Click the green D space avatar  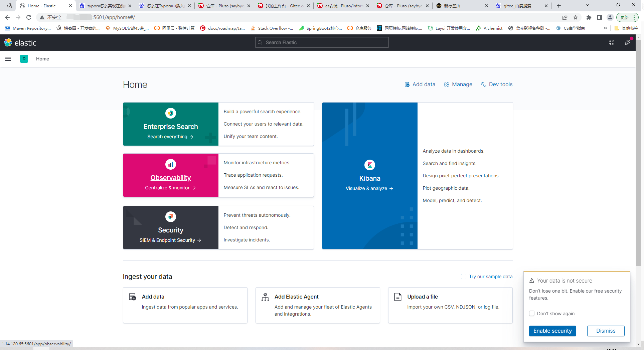[24, 59]
